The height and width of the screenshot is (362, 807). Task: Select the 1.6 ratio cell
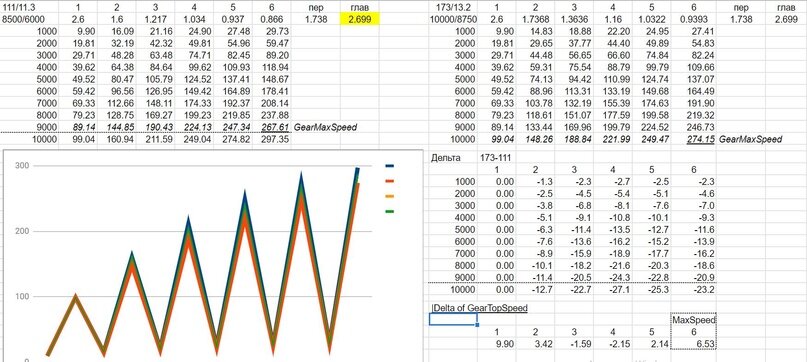(117, 20)
